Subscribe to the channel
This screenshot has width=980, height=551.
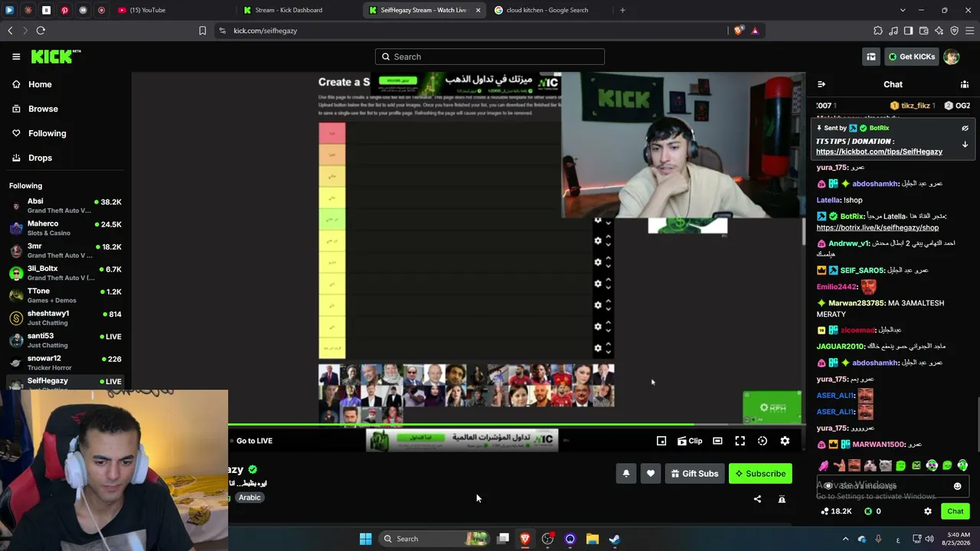[x=760, y=474]
